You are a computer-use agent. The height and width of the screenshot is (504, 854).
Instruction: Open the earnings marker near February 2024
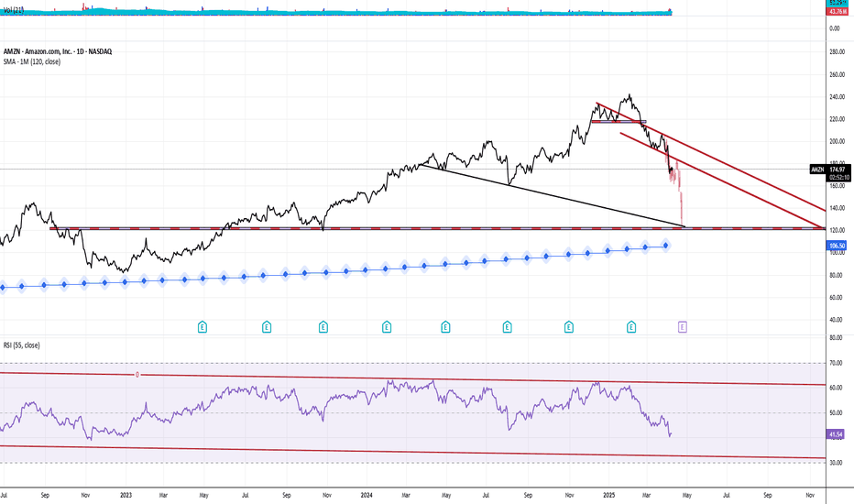(x=386, y=327)
